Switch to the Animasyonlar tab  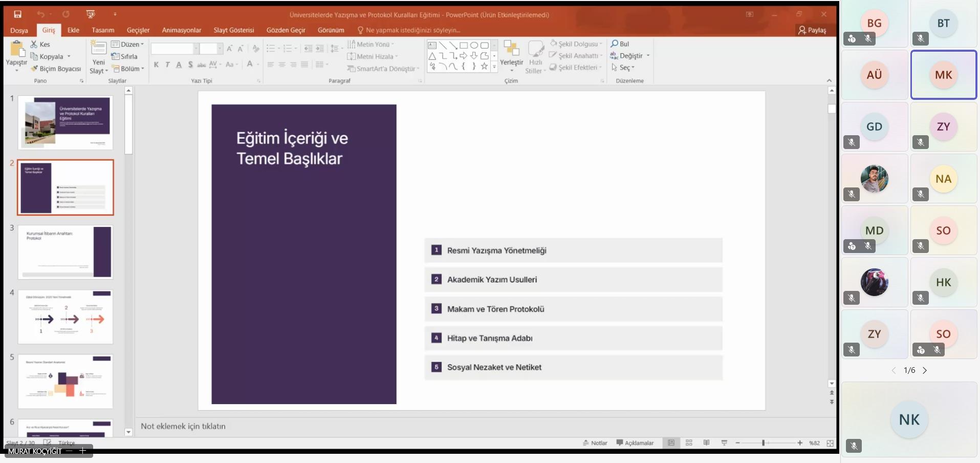[x=181, y=30]
